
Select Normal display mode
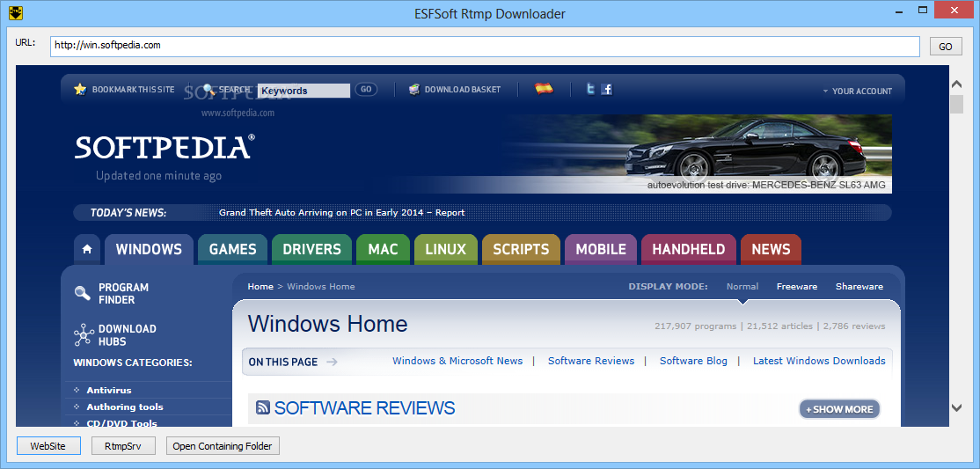[x=742, y=286]
